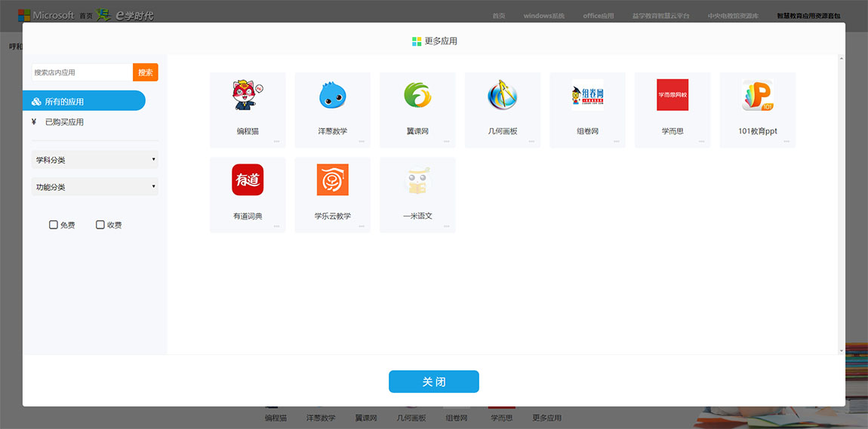Screen dimensions: 868x429
Task: Click inside 搜索店内应用 search field
Action: click(x=82, y=72)
